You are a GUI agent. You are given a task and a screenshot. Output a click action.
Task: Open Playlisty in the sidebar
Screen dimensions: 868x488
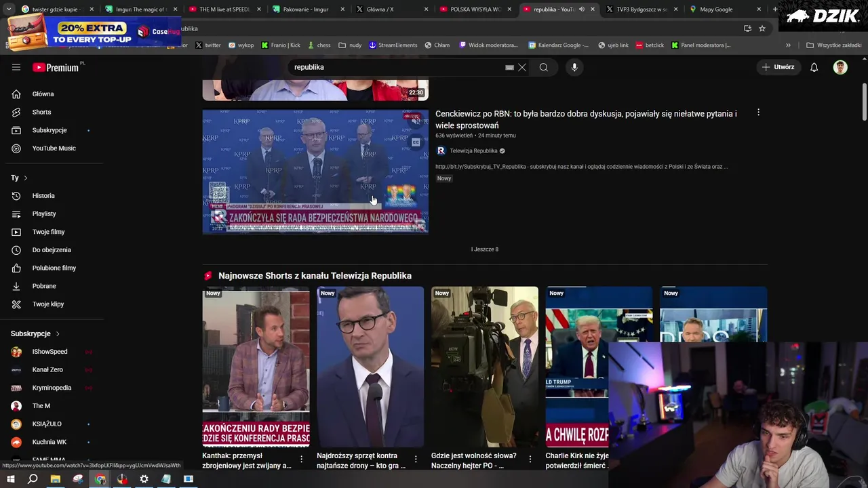44,213
